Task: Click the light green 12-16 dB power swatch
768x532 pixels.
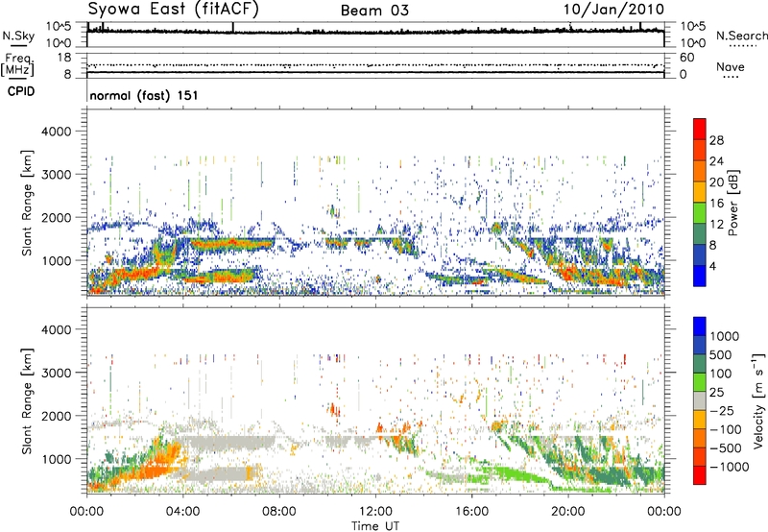Action: tap(700, 213)
